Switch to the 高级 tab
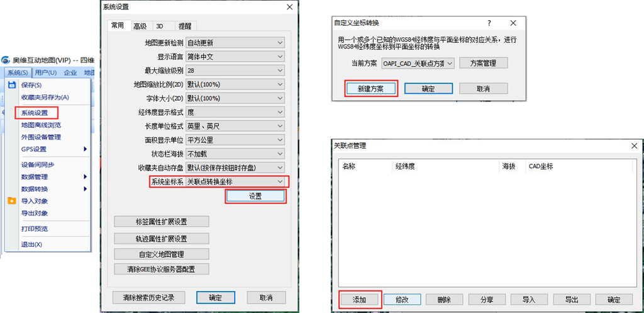Image resolution: width=644 pixels, height=313 pixels. pos(140,26)
